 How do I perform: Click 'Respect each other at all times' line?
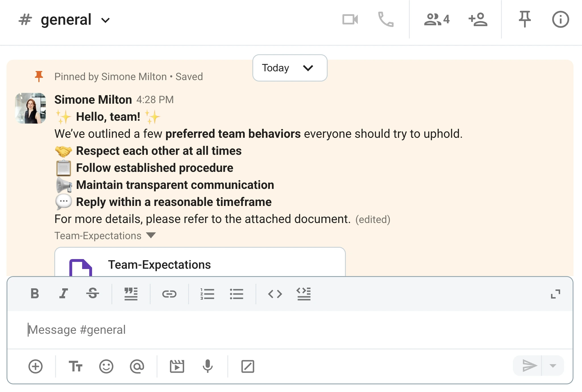159,151
